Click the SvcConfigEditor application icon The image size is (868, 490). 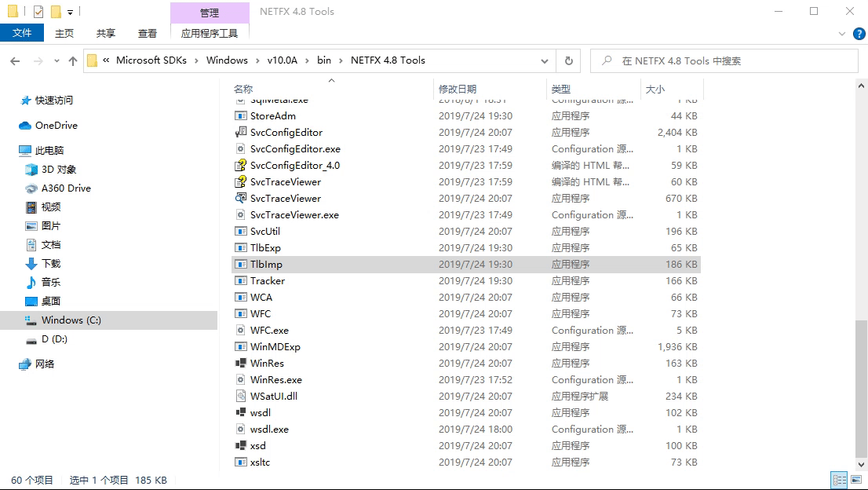tap(241, 133)
